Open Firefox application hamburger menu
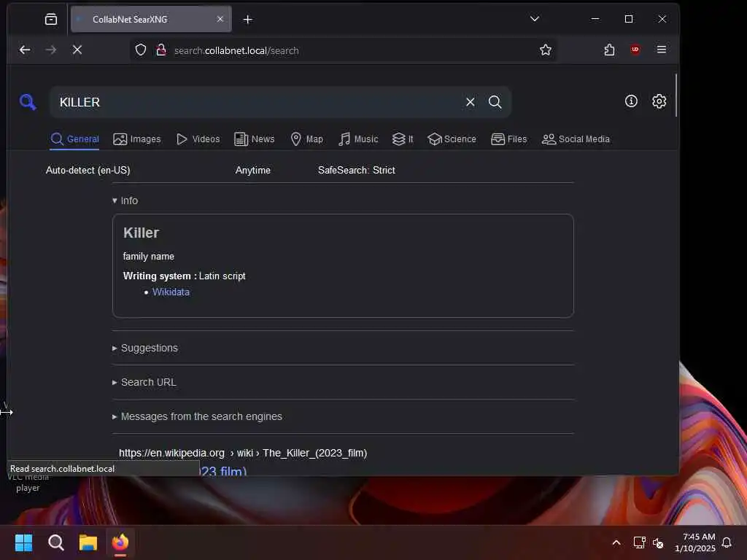Image resolution: width=747 pixels, height=560 pixels. [661, 50]
